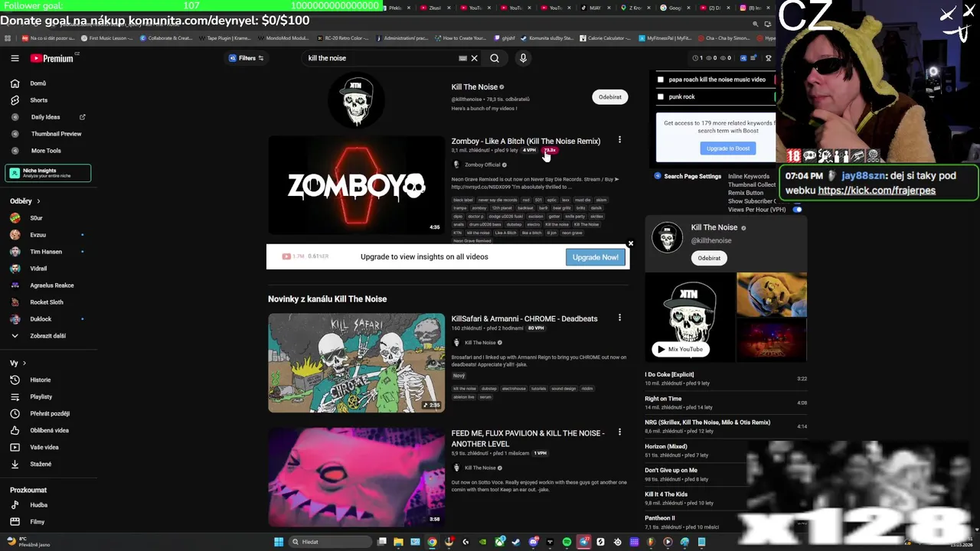Open Duklock channel subscription
980x551 pixels.
click(x=41, y=319)
